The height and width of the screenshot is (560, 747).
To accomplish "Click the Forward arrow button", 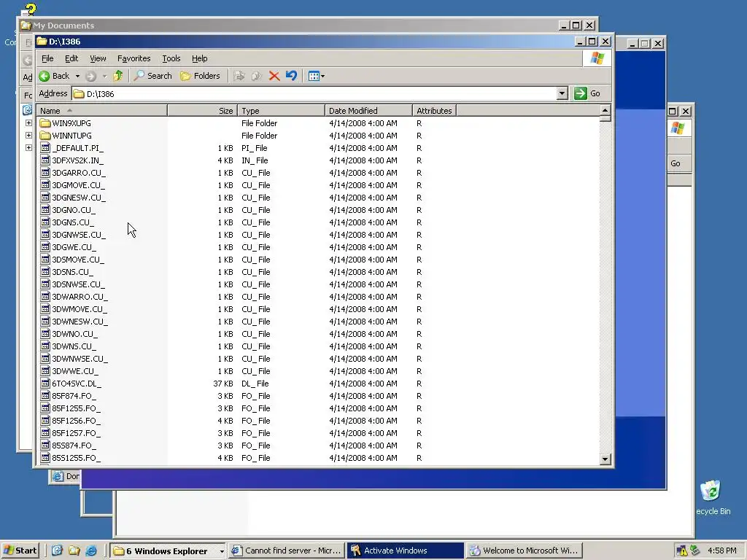I will (90, 76).
